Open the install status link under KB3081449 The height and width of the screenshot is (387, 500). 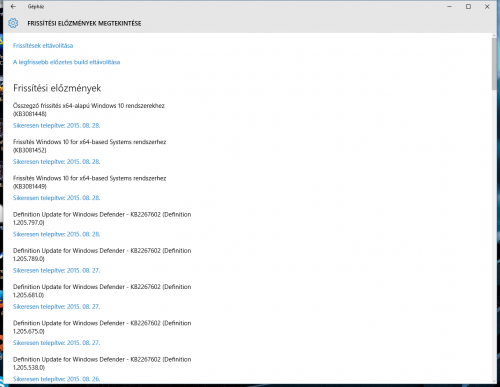pos(56,198)
